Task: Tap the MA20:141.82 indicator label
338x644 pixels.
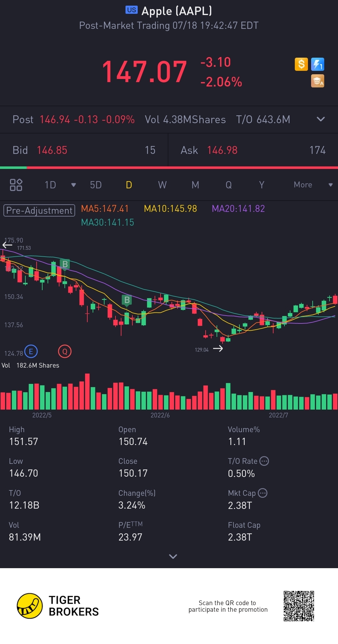Action: click(238, 209)
